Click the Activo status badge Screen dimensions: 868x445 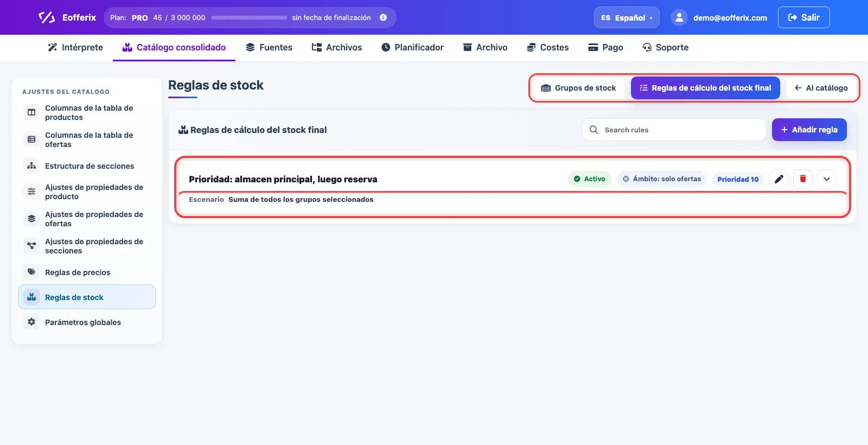(590, 179)
